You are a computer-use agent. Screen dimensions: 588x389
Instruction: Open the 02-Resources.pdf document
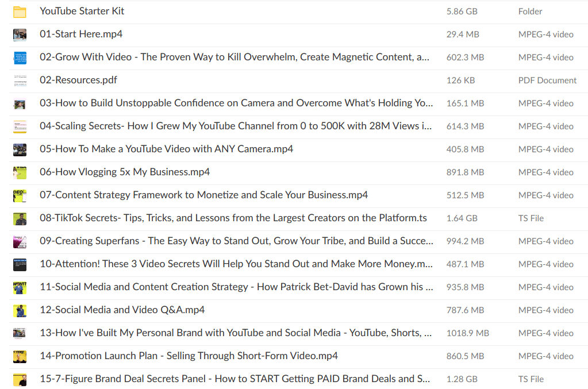[x=78, y=80]
